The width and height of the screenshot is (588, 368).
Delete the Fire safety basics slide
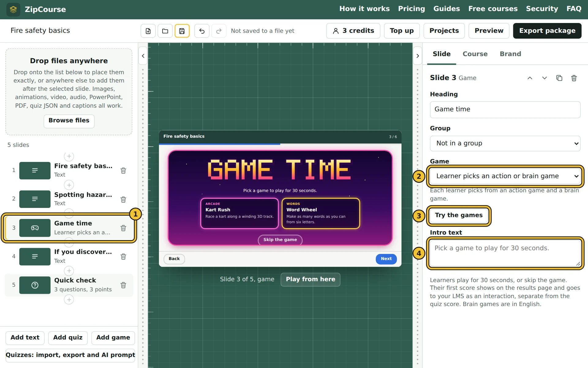123,171
